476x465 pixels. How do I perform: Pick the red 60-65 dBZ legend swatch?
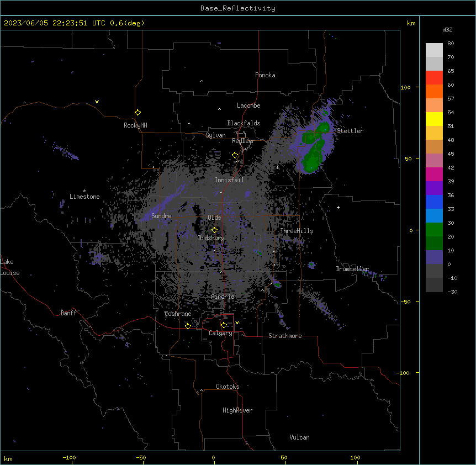(434, 78)
